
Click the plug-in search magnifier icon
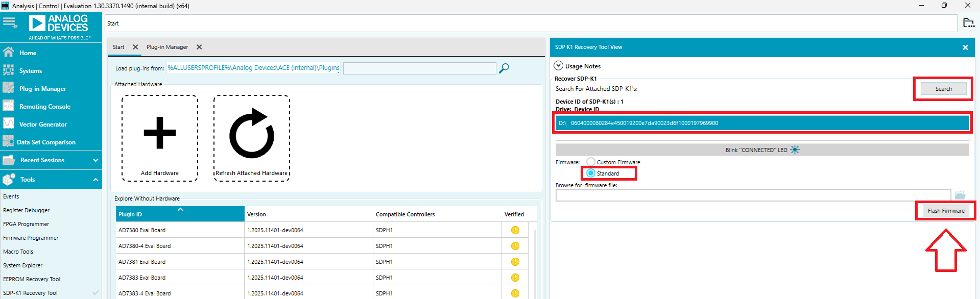(x=504, y=68)
